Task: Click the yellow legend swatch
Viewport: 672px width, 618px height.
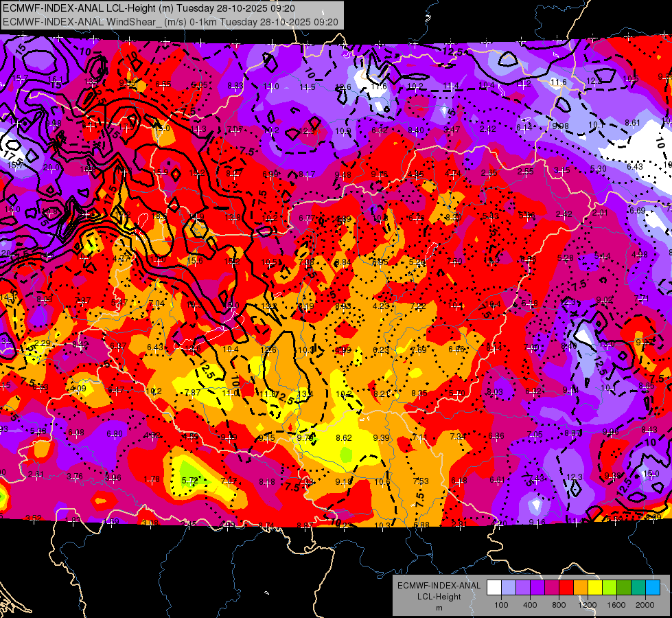Action: (595, 588)
